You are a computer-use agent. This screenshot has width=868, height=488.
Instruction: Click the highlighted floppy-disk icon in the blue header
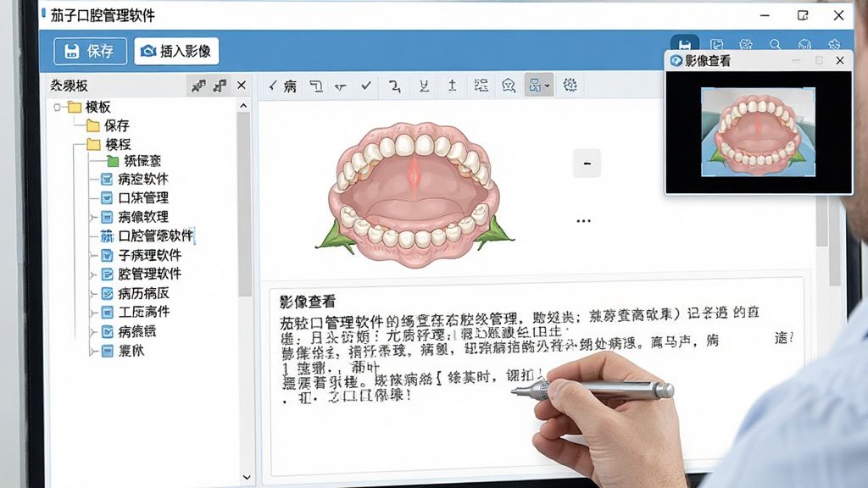[x=685, y=44]
